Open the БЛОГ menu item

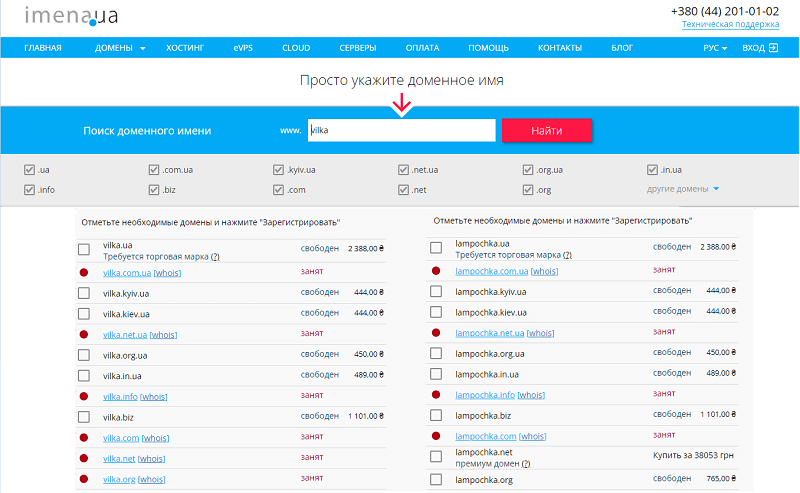[x=622, y=48]
